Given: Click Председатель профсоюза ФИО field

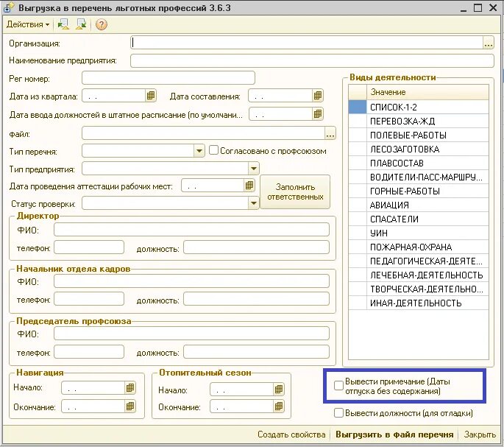Looking at the screenshot, I should point(191,334).
